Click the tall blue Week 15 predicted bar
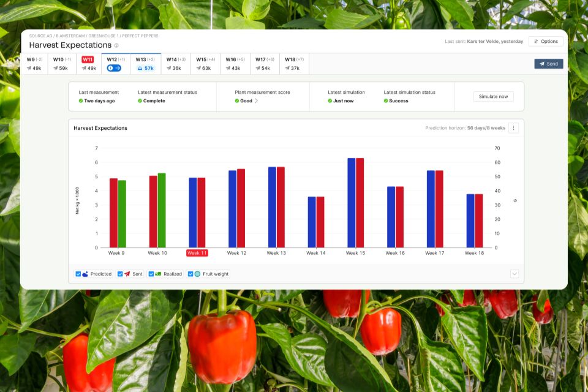 (x=352, y=203)
